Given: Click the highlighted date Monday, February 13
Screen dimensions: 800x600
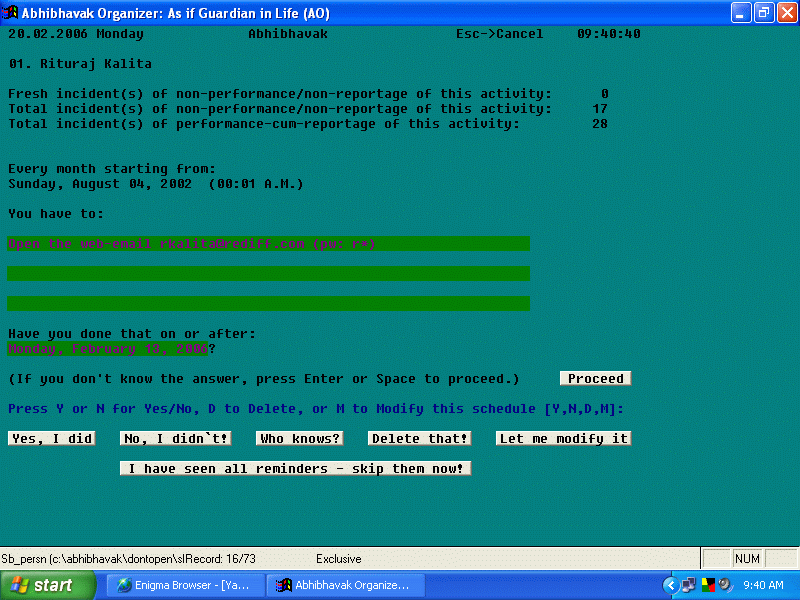Looking at the screenshot, I should point(108,349).
